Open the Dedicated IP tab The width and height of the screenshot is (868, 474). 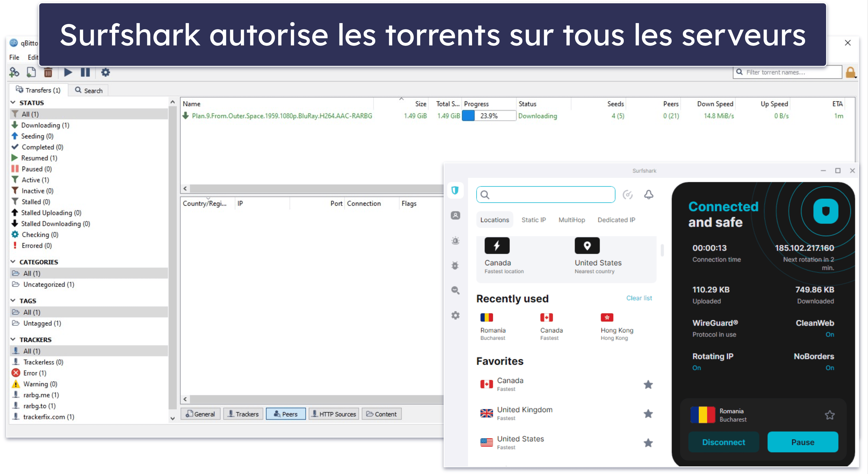[x=616, y=220]
